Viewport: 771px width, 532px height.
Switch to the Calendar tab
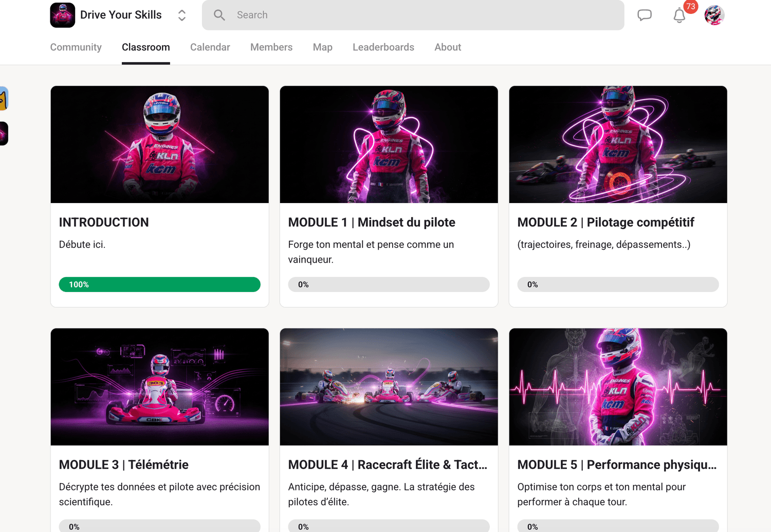point(210,47)
